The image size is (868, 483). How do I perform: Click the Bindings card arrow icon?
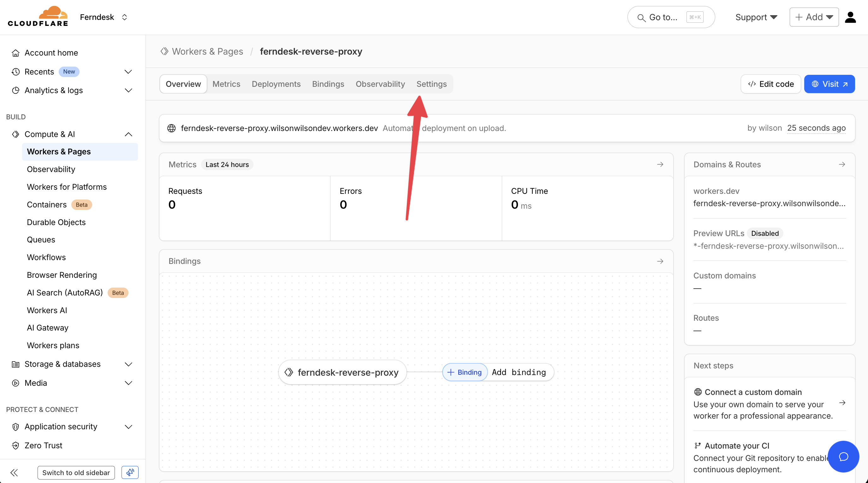(660, 261)
